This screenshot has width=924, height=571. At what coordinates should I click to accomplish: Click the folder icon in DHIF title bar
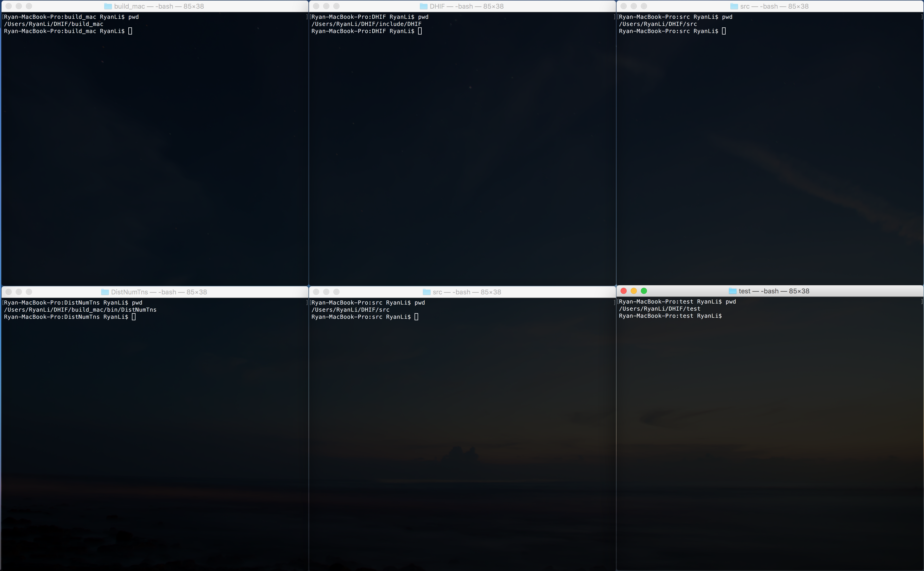[423, 6]
